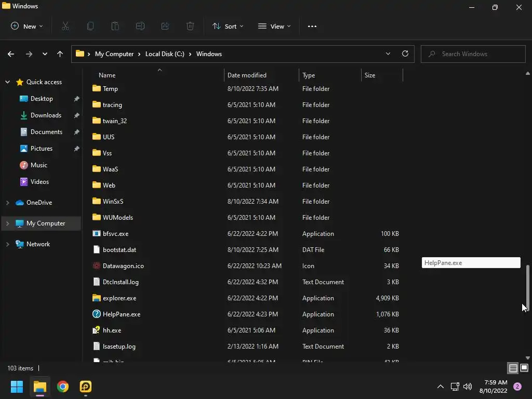532x399 pixels.
Task: Select the HelpPane.exe help icon
Action: tap(96, 314)
